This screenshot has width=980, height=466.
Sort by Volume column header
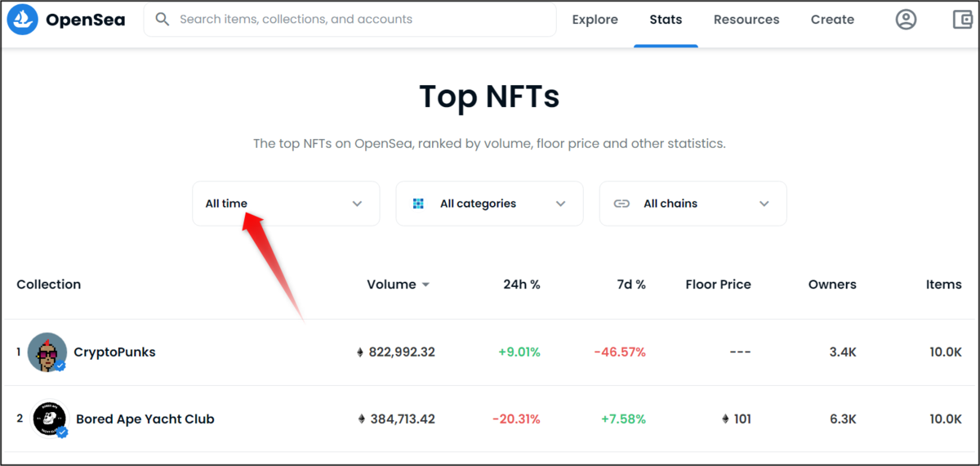(x=391, y=285)
